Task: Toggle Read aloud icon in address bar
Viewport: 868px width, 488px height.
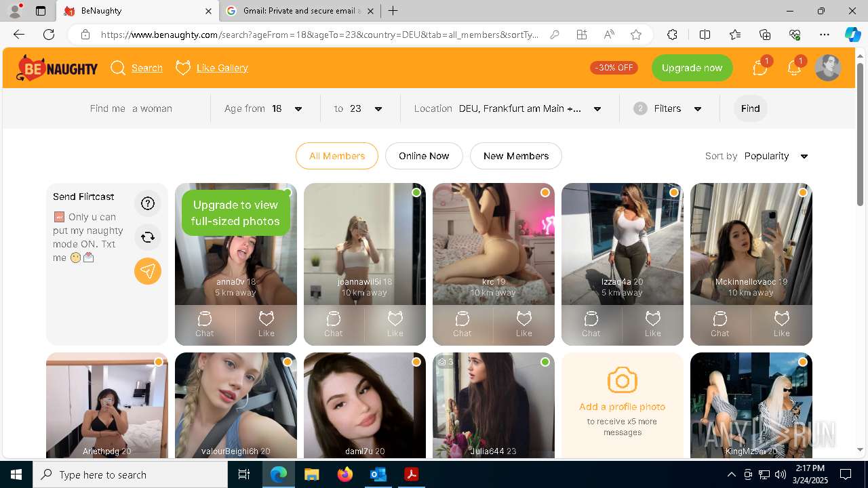Action: click(609, 35)
